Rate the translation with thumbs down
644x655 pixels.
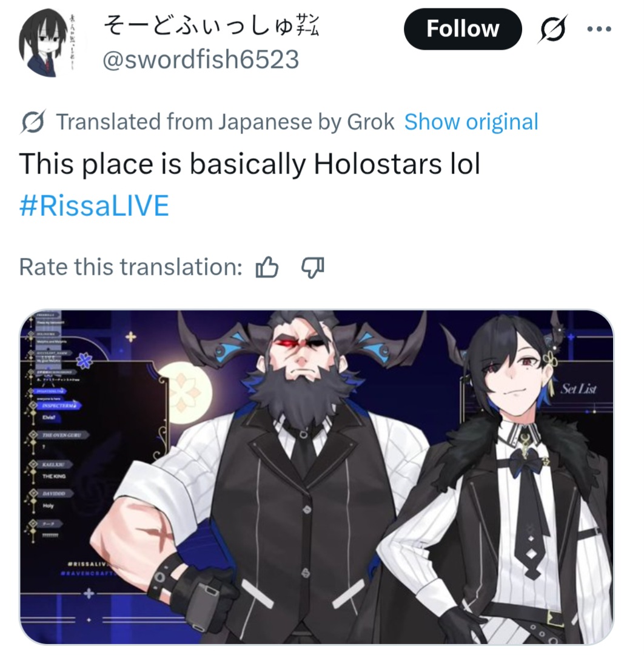(313, 267)
